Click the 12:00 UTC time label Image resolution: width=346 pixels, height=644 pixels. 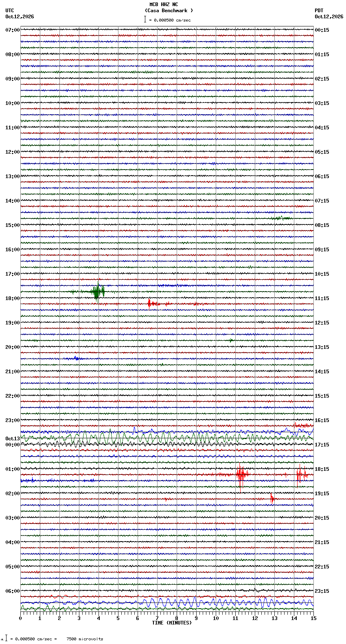13,152
